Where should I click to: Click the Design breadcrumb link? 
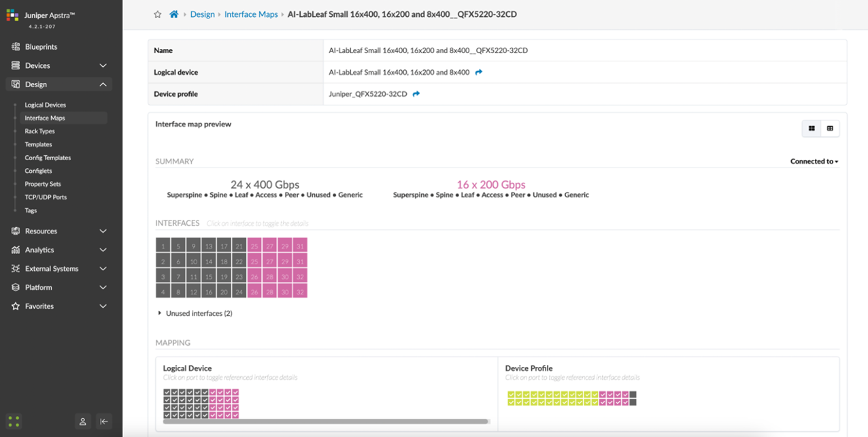[202, 14]
